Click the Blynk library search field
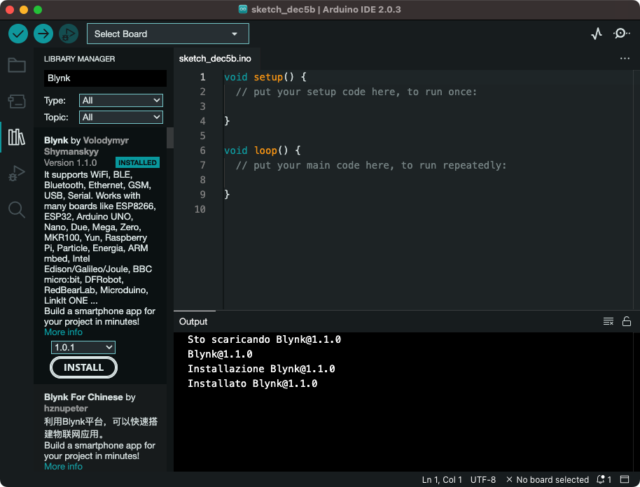The height and width of the screenshot is (487, 640). tap(104, 78)
